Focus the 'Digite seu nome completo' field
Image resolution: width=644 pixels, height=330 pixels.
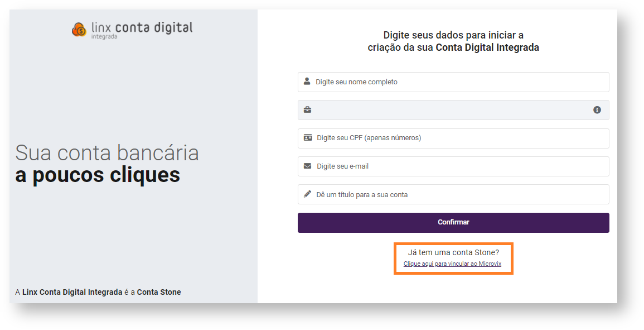click(x=457, y=82)
